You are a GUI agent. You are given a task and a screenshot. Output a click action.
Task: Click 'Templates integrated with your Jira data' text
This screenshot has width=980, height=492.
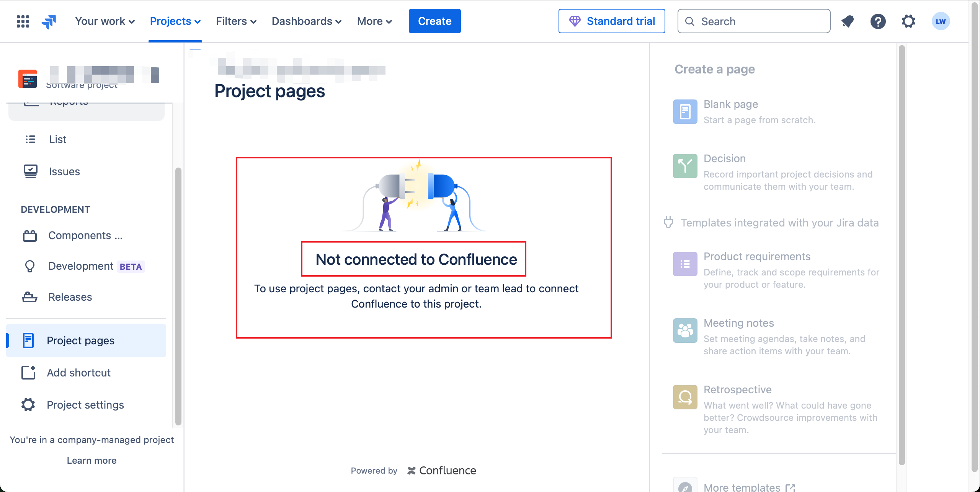click(x=779, y=223)
